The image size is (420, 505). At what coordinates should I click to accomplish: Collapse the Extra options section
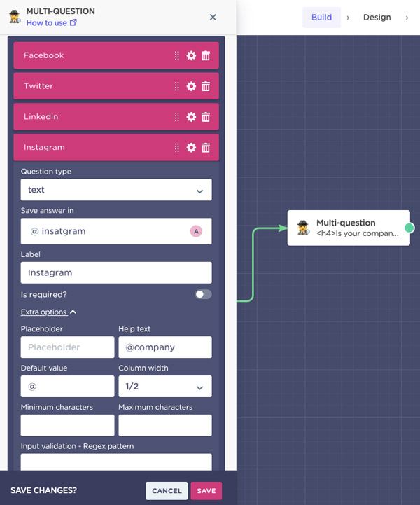(x=48, y=312)
